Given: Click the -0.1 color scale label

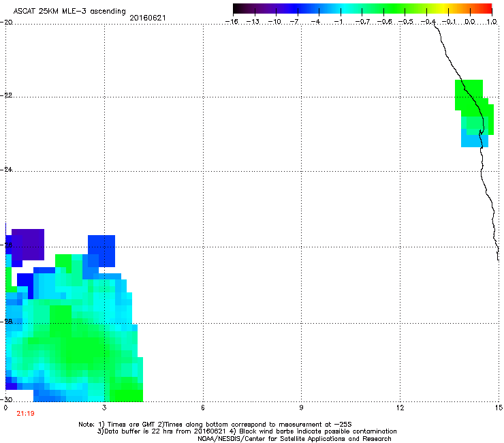Looking at the screenshot, I should click(x=449, y=22).
